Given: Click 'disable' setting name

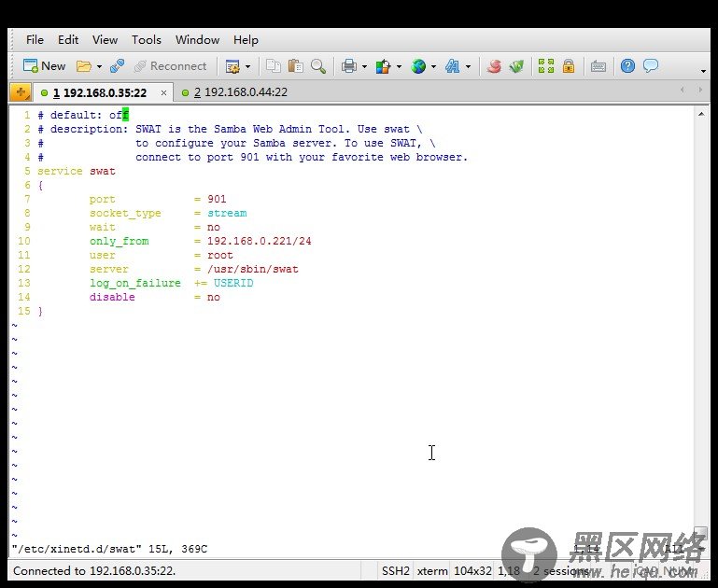Looking at the screenshot, I should tap(112, 297).
